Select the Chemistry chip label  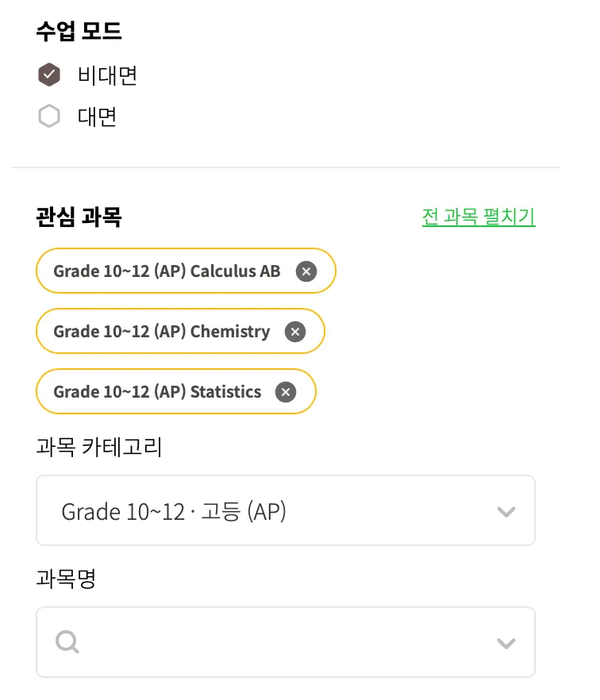coord(161,332)
